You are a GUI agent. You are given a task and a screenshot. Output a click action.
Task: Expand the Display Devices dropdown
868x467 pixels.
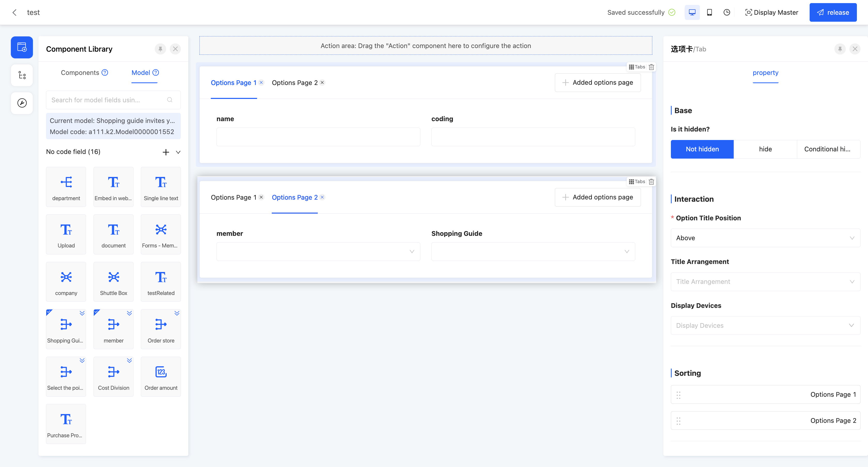(x=765, y=325)
